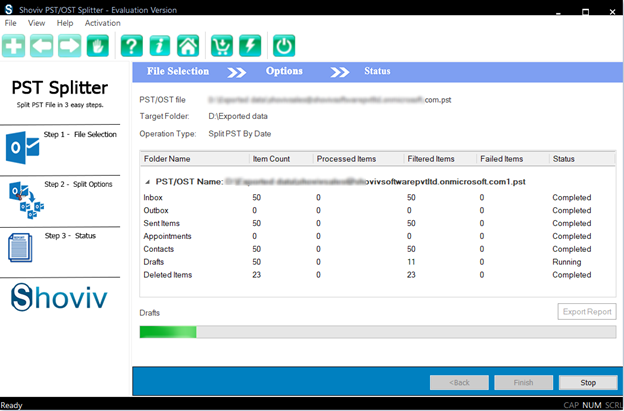Screen dimensions: 624x411
Task: Click the Completed status for Inbox
Action: 571,198
